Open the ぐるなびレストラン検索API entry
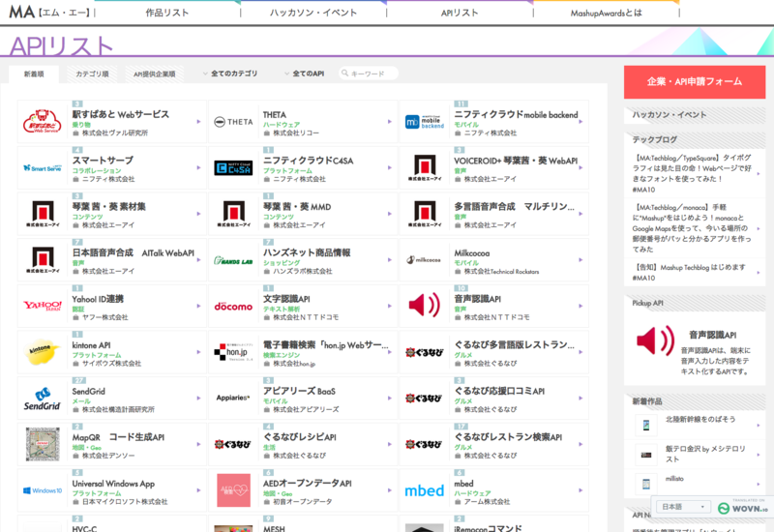The image size is (774, 532). click(508, 437)
